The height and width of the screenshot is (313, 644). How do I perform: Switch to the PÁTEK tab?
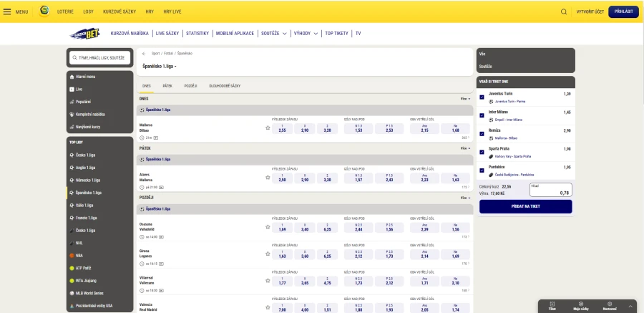tap(167, 86)
